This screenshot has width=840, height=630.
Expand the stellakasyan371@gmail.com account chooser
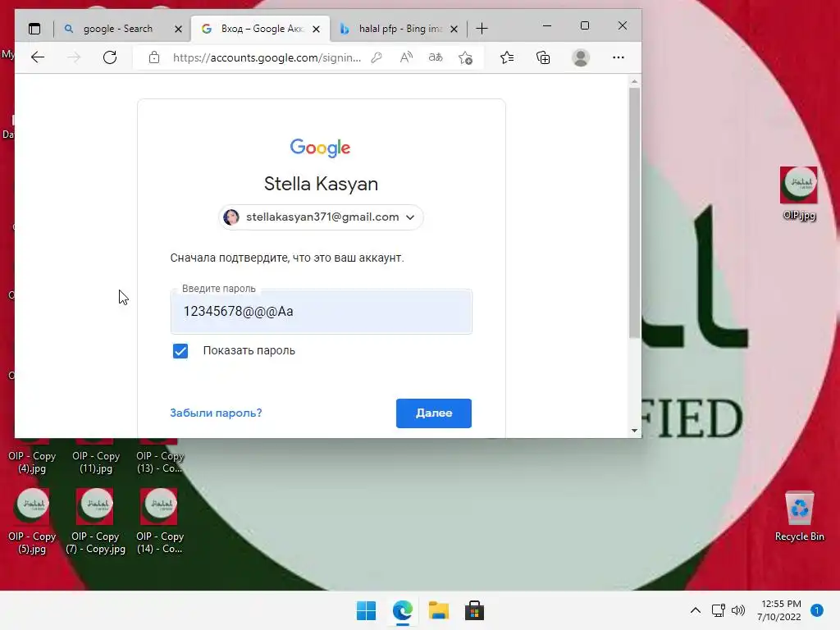pyautogui.click(x=321, y=217)
